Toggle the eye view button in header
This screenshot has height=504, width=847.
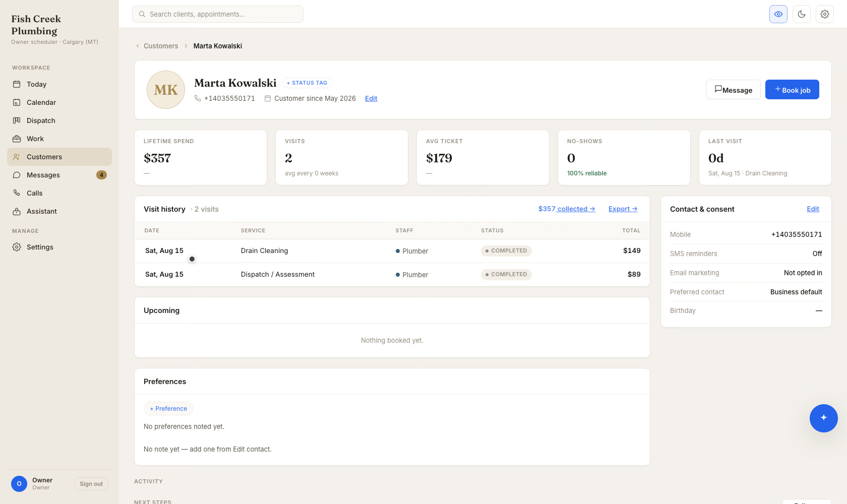point(778,14)
